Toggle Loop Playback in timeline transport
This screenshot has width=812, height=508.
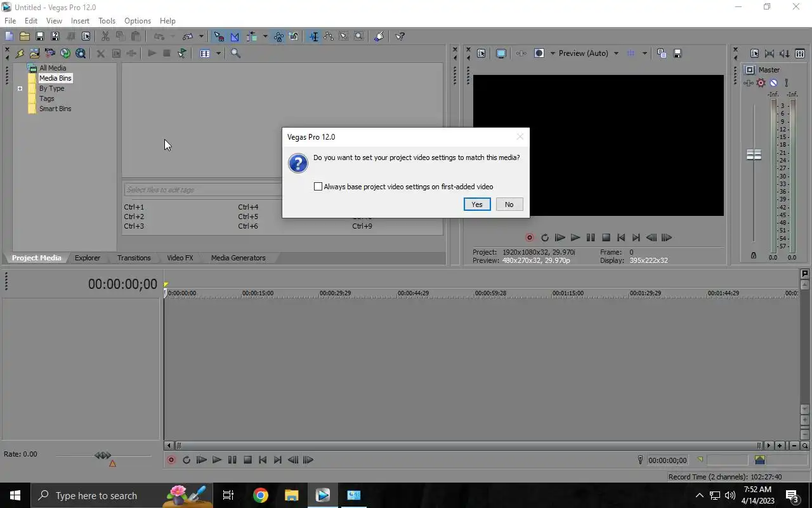point(187,460)
